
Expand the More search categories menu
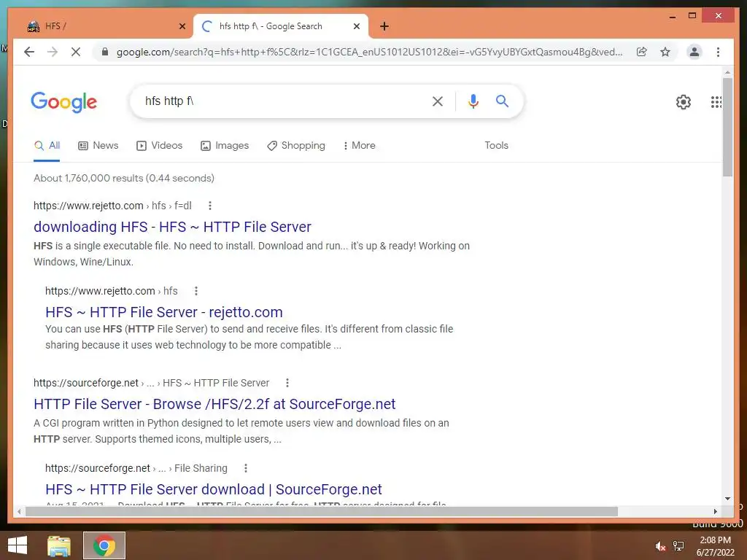[x=359, y=146]
